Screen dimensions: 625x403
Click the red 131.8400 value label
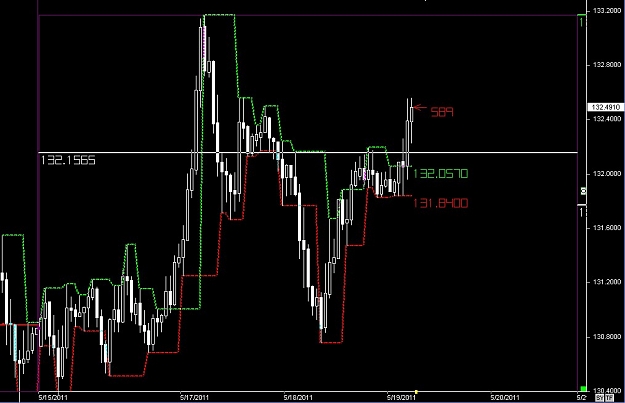pos(440,203)
